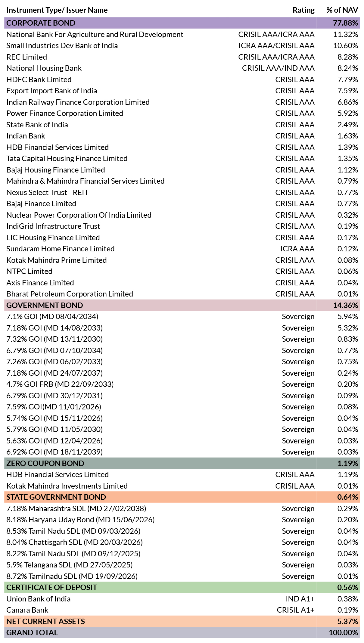Click Sundaram Home Finance ICRA AAA rating

297,249
